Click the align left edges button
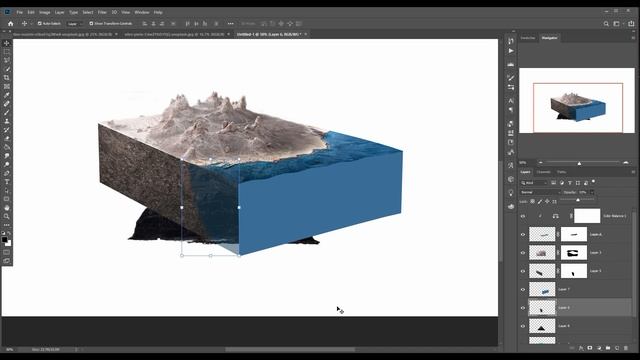This screenshot has height=360, width=640. pos(145,24)
